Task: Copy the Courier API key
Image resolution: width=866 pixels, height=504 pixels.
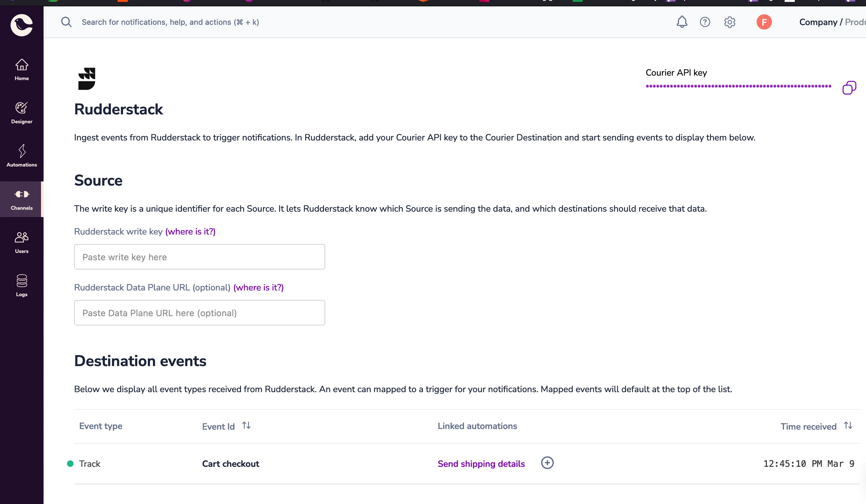Action: (849, 88)
